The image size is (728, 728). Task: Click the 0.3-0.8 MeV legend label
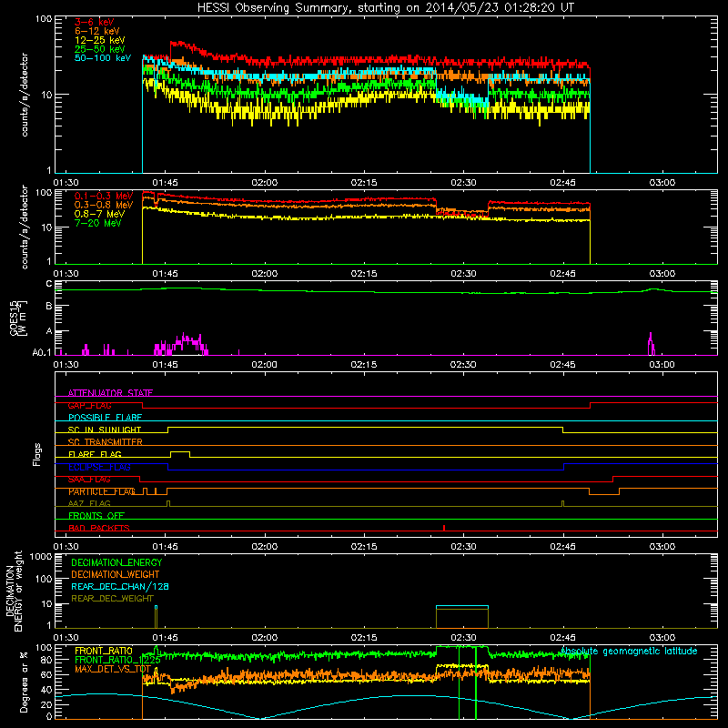tap(104, 205)
